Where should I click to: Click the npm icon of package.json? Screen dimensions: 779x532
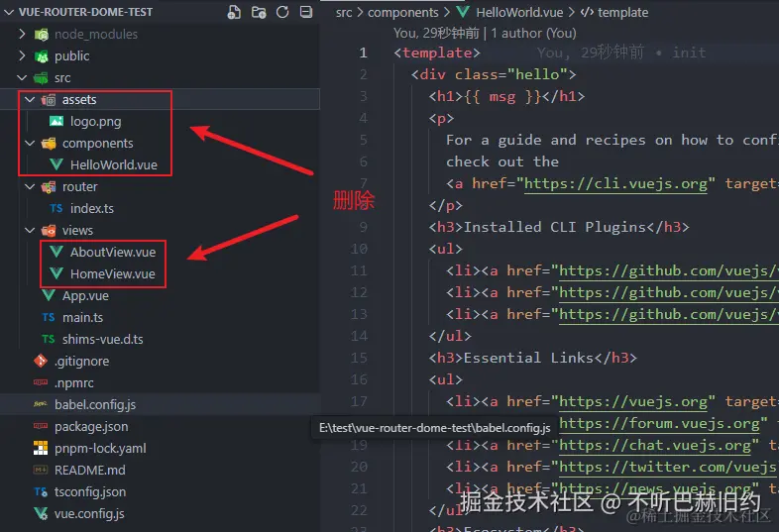coord(41,426)
